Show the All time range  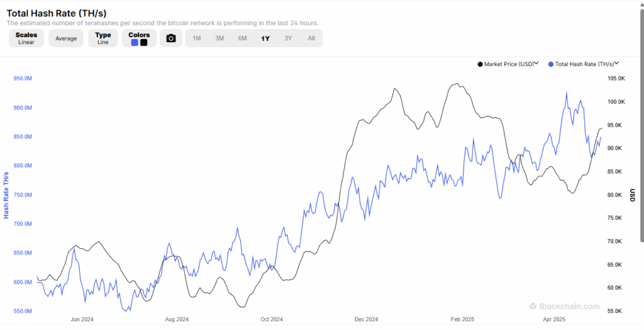311,38
